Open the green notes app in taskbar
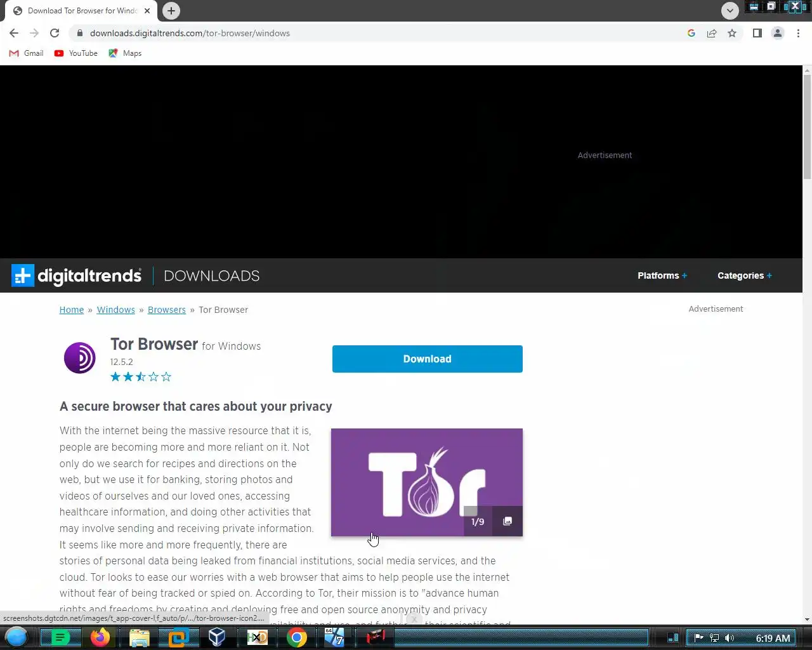This screenshot has width=812, height=650. [60, 637]
